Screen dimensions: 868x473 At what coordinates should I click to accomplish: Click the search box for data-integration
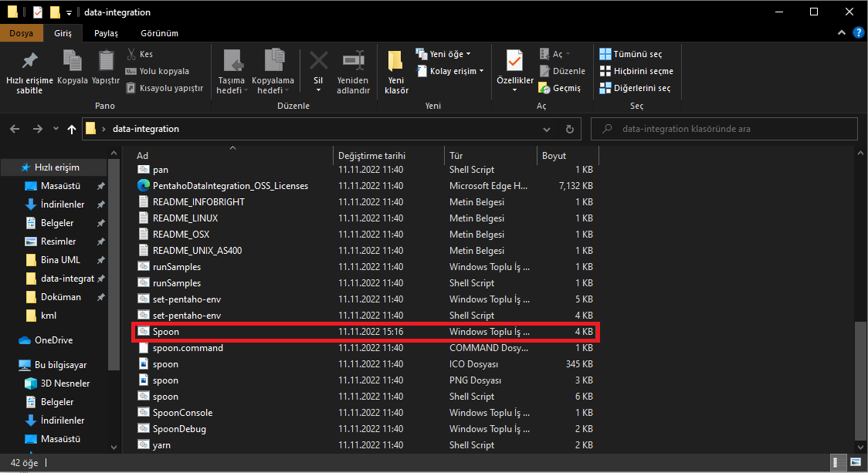point(724,129)
